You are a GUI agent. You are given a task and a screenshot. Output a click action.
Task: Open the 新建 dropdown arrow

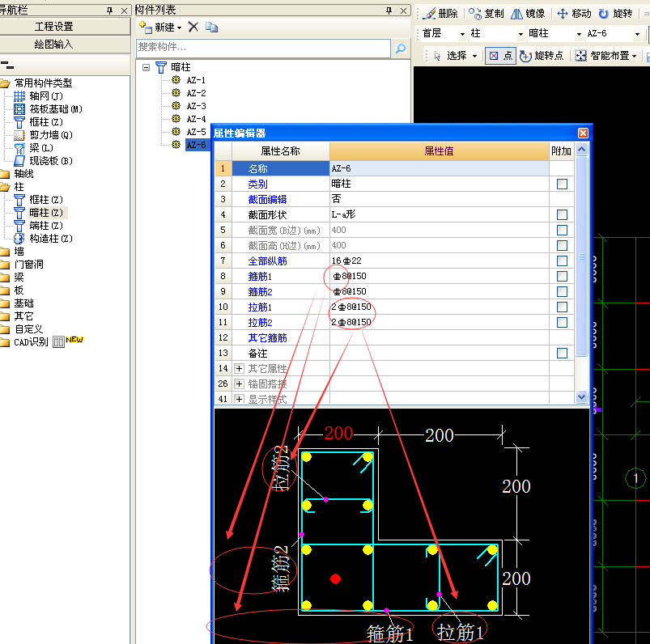[179, 28]
